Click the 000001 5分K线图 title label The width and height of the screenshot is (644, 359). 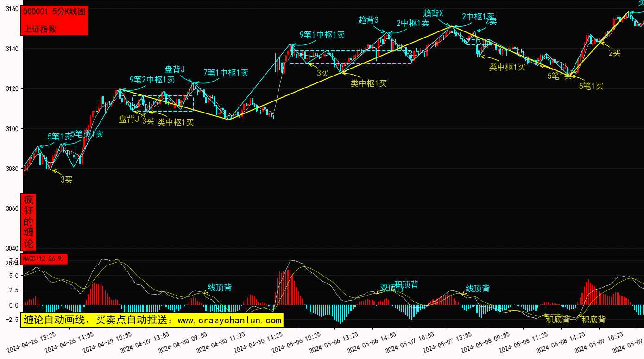click(x=55, y=12)
